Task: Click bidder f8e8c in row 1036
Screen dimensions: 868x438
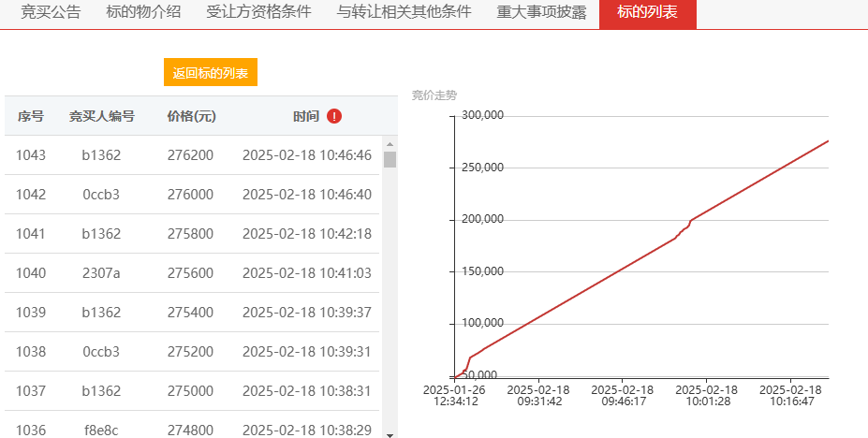Action: click(x=101, y=431)
